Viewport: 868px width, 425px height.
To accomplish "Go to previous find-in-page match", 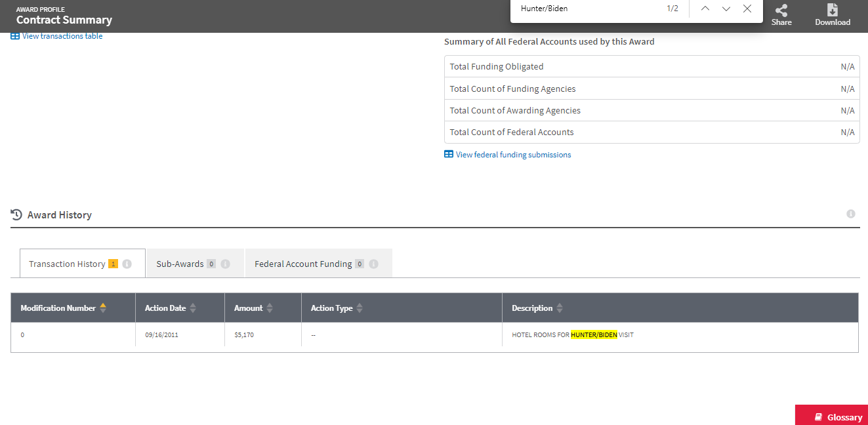I will pyautogui.click(x=705, y=9).
